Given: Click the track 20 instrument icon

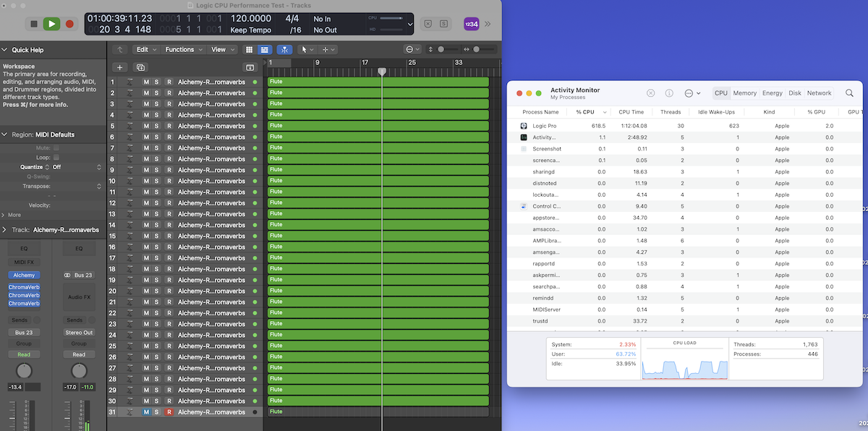Looking at the screenshot, I should point(130,291).
